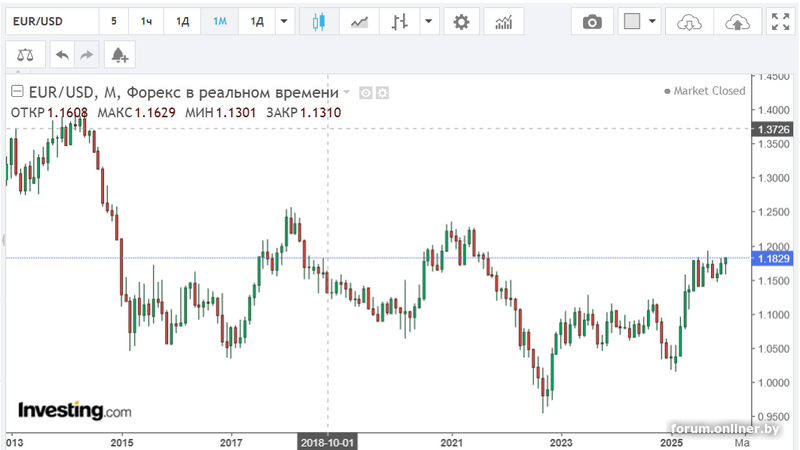Click the 2025 label on time axis
Viewport: 800px width, 450px height.
click(671, 442)
